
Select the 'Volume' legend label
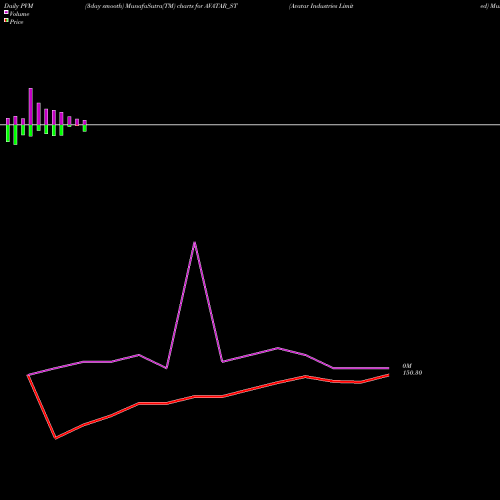click(x=19, y=14)
